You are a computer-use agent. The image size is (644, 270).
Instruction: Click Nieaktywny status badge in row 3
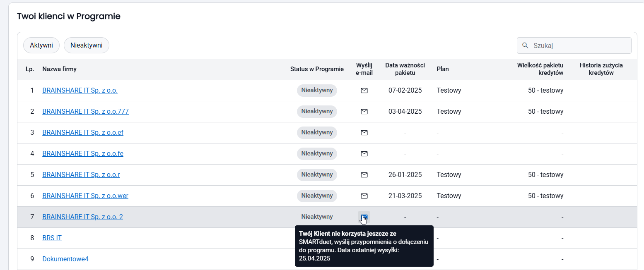[317, 133]
